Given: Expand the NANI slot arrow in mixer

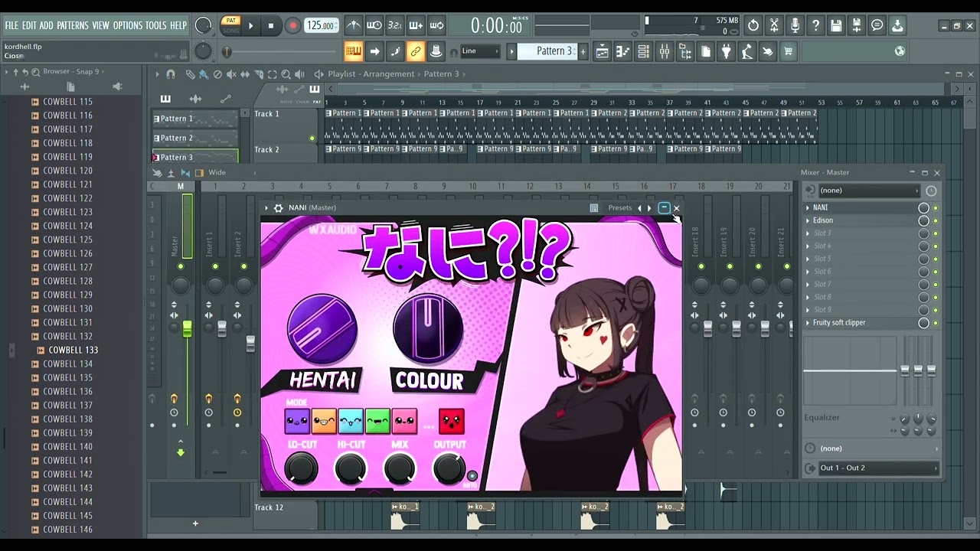Looking at the screenshot, I should (808, 208).
